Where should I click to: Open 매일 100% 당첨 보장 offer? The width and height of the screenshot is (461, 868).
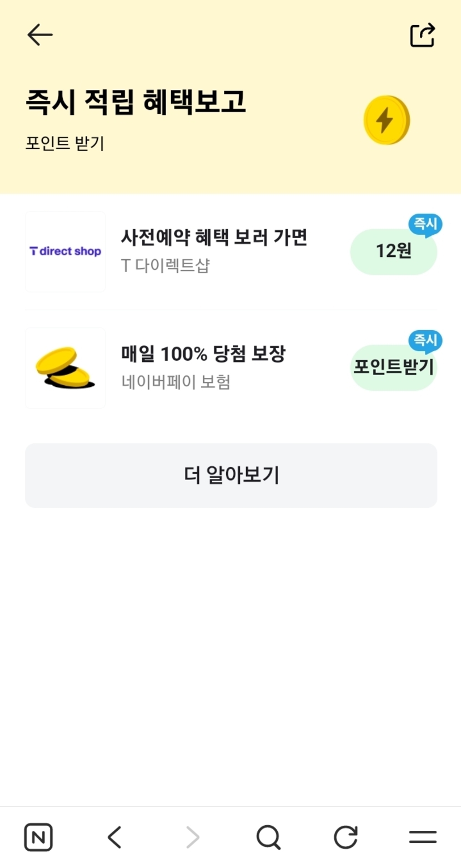click(x=203, y=354)
